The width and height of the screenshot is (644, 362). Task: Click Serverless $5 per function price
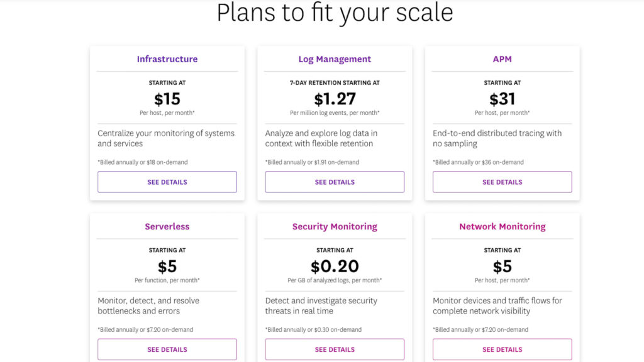coord(167,266)
